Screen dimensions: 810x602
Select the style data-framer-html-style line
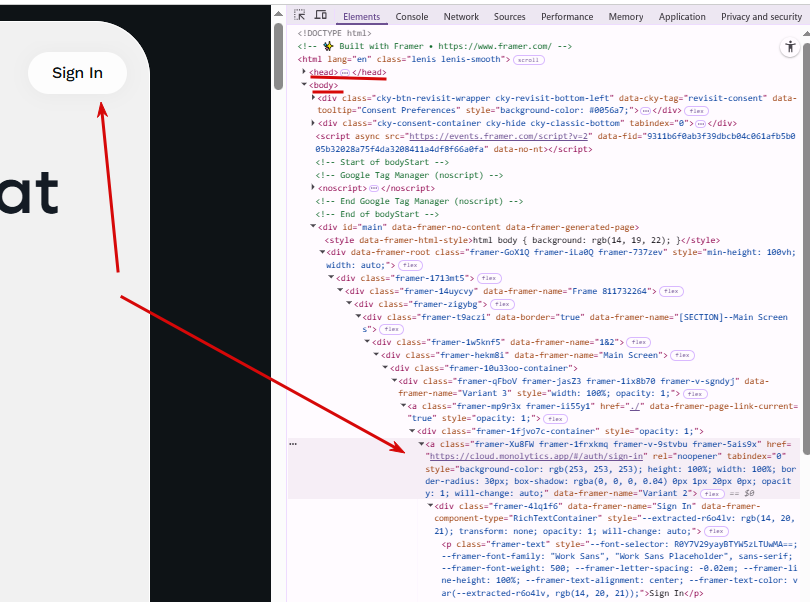522,240
